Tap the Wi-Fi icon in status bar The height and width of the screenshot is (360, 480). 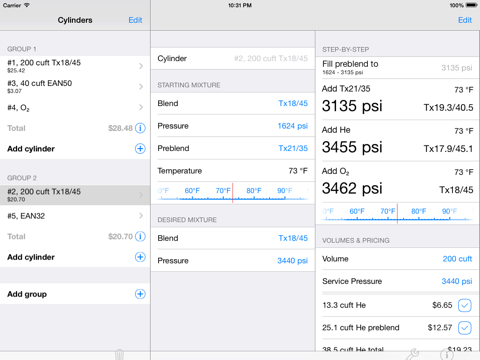pyautogui.click(x=27, y=5)
